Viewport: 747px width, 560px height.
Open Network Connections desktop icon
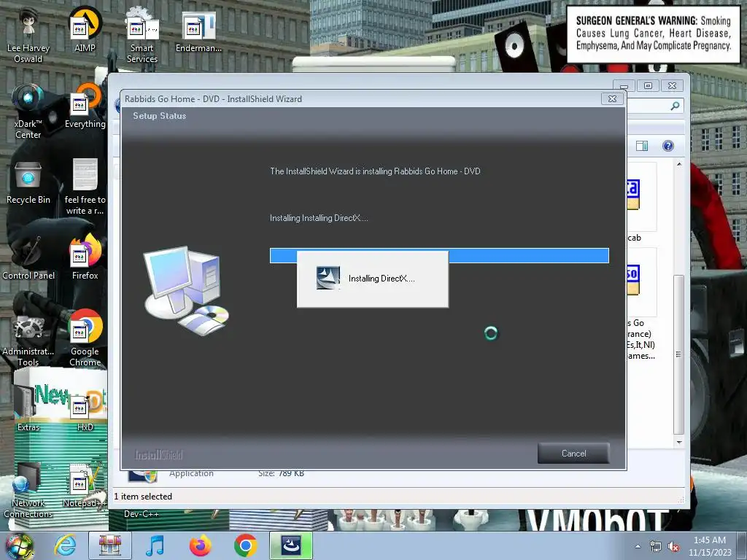28,491
